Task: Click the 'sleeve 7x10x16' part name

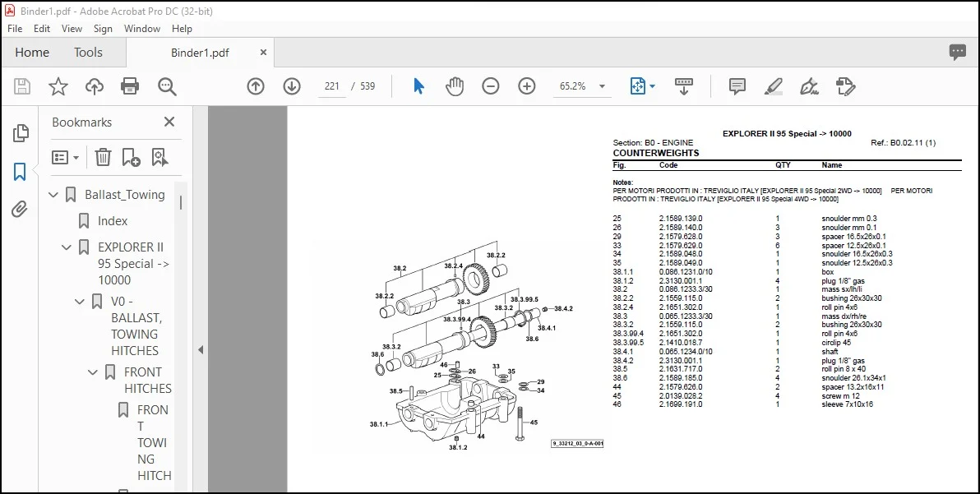Action: pos(847,404)
